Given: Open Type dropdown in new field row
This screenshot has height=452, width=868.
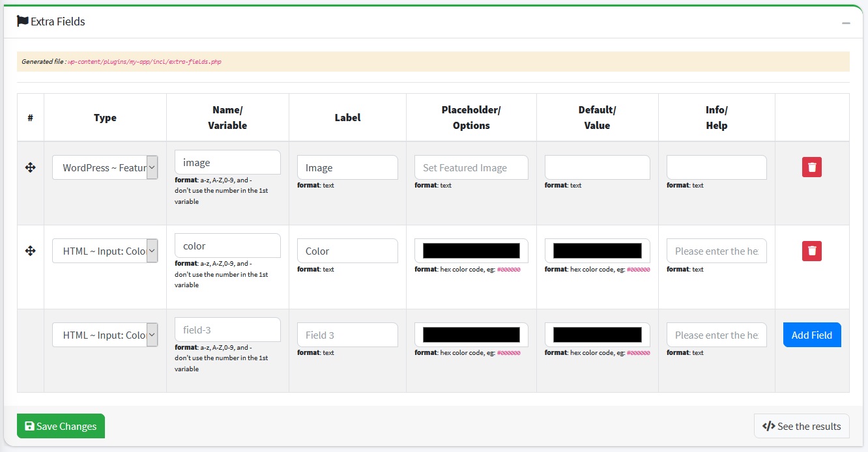Looking at the screenshot, I should (x=105, y=335).
